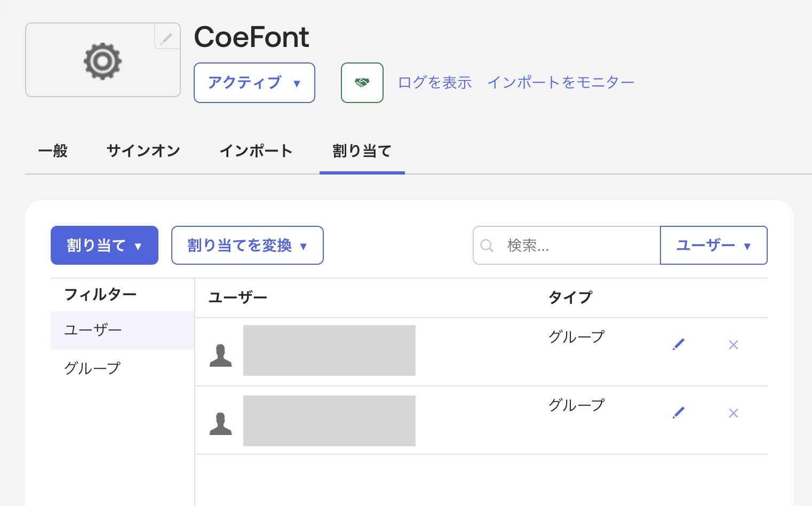Open the アクティブ status dropdown

[254, 83]
